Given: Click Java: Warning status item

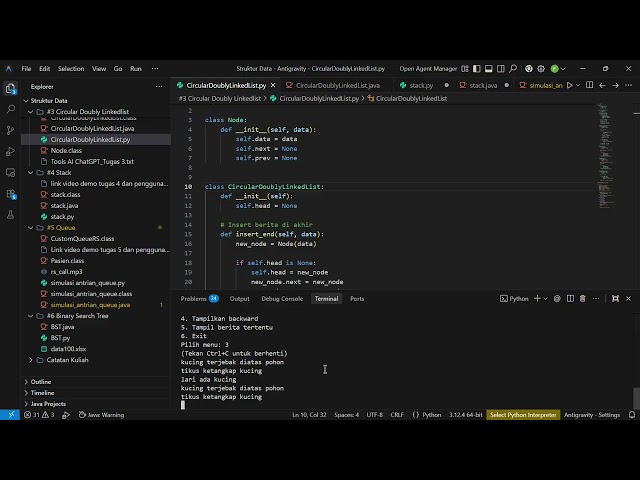Looking at the screenshot, I should [101, 415].
